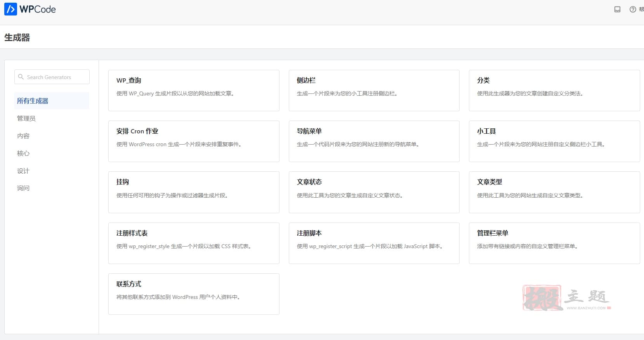Click description '添加带有链接或内容的自定义管理栏菜单。'
This screenshot has height=340, width=644.
pyautogui.click(x=527, y=246)
